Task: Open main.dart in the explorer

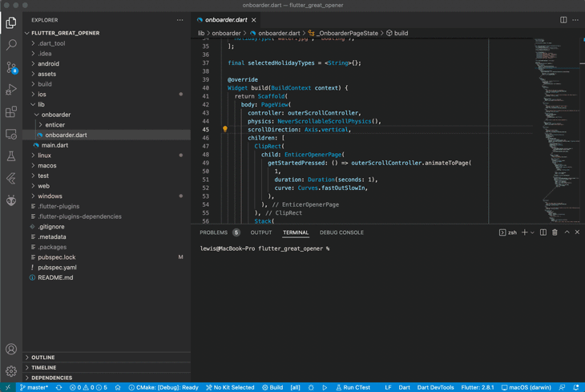Action: pyautogui.click(x=54, y=145)
